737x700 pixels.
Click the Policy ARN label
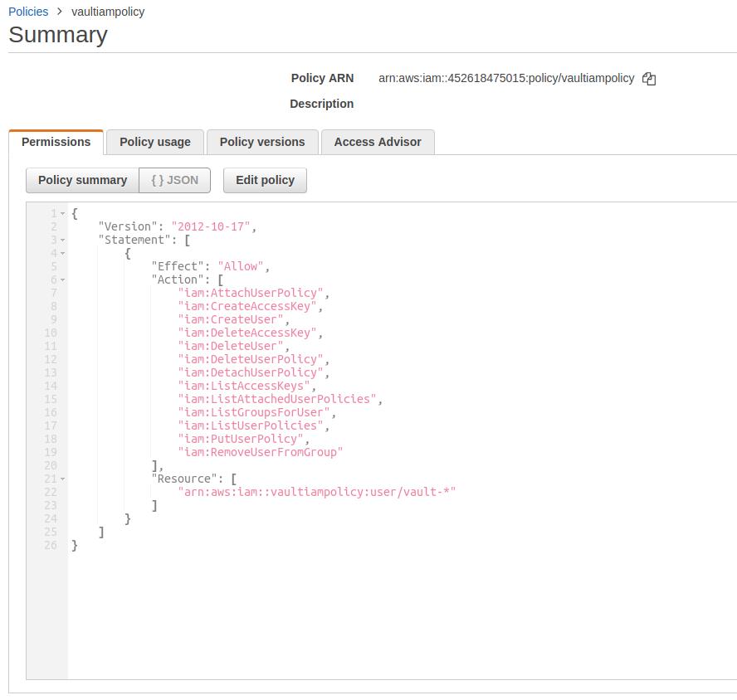322,78
